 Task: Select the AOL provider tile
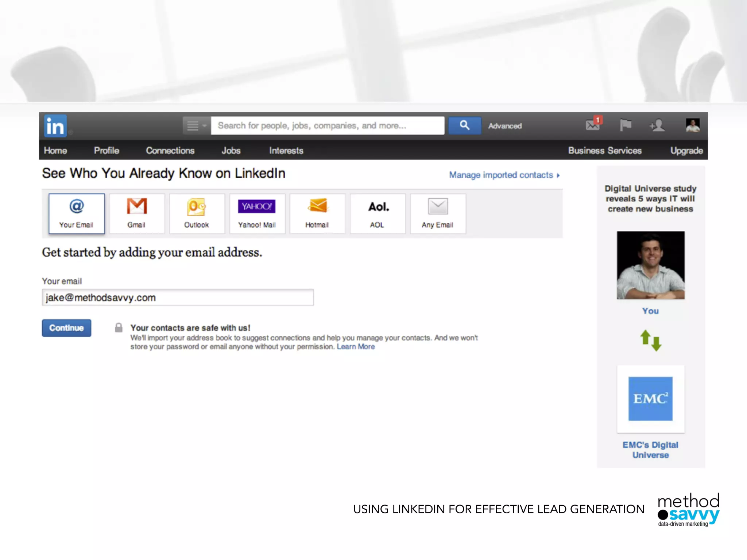point(378,214)
